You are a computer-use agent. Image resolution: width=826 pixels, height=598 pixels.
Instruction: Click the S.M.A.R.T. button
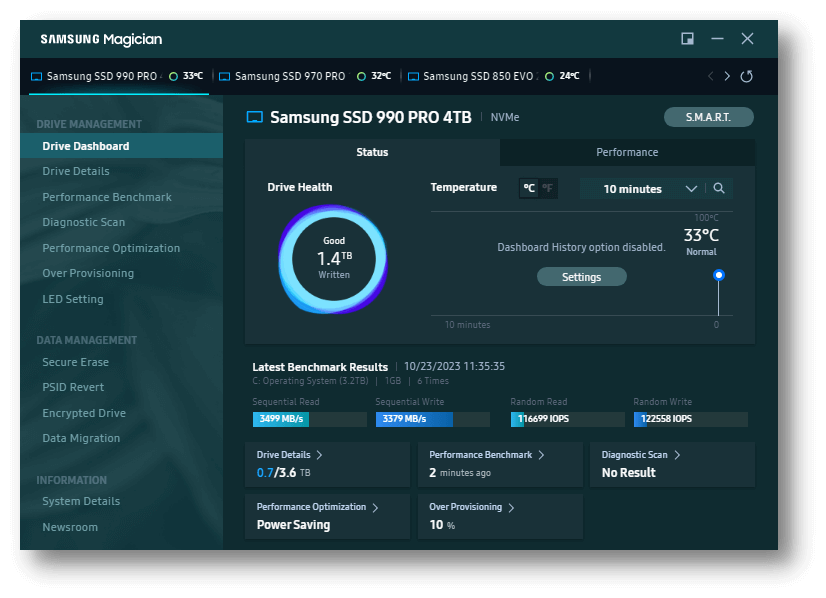pos(708,117)
